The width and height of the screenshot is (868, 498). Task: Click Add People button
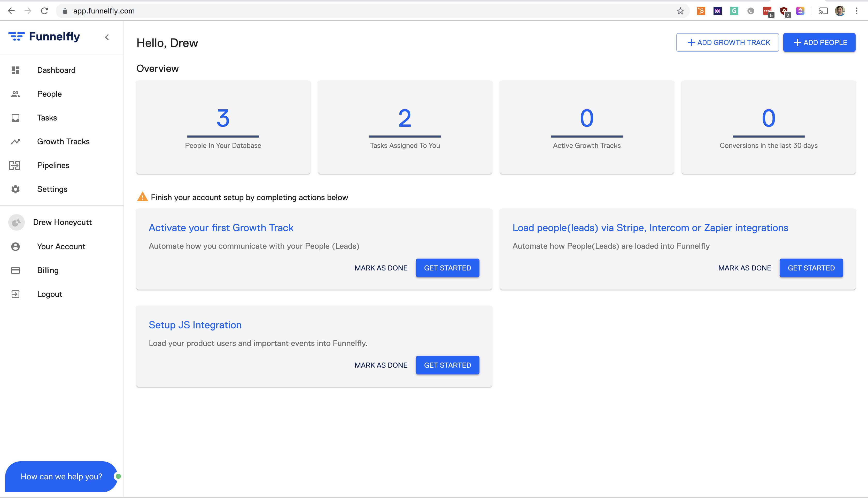(819, 42)
